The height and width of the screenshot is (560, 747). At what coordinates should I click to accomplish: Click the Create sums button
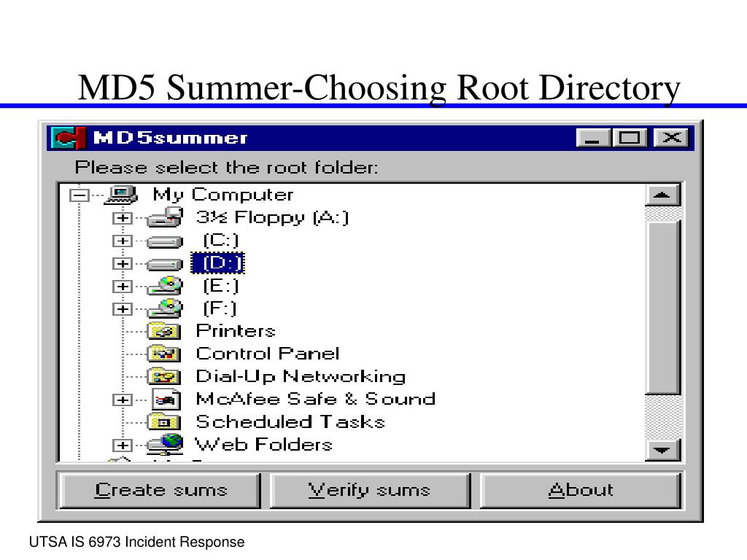pos(160,490)
